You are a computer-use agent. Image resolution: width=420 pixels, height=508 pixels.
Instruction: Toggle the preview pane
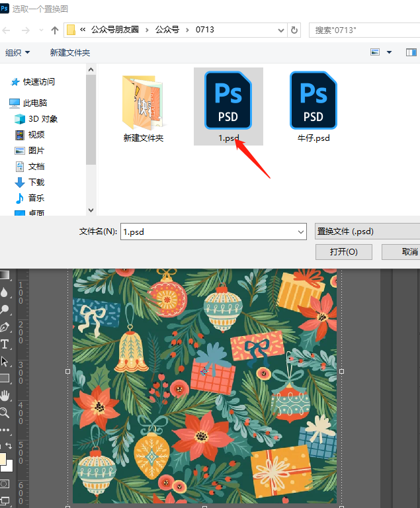(411, 52)
